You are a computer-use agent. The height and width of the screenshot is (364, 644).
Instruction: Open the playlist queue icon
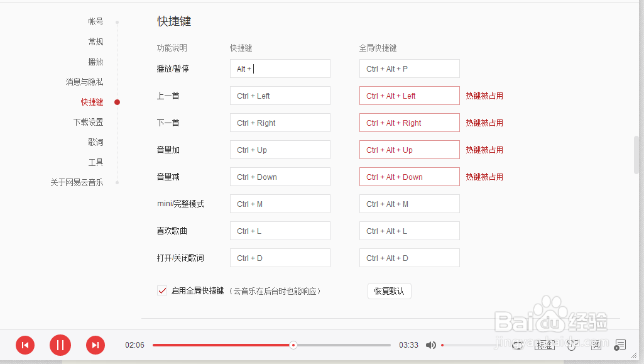point(619,345)
